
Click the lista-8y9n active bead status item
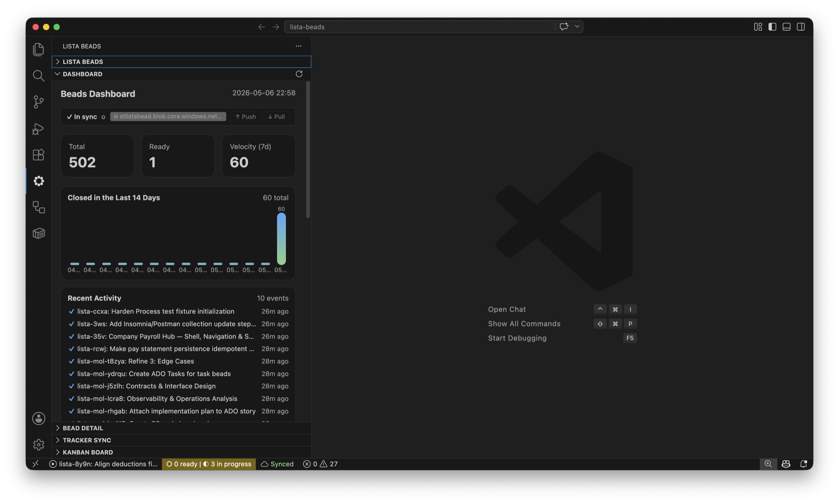[x=103, y=464]
